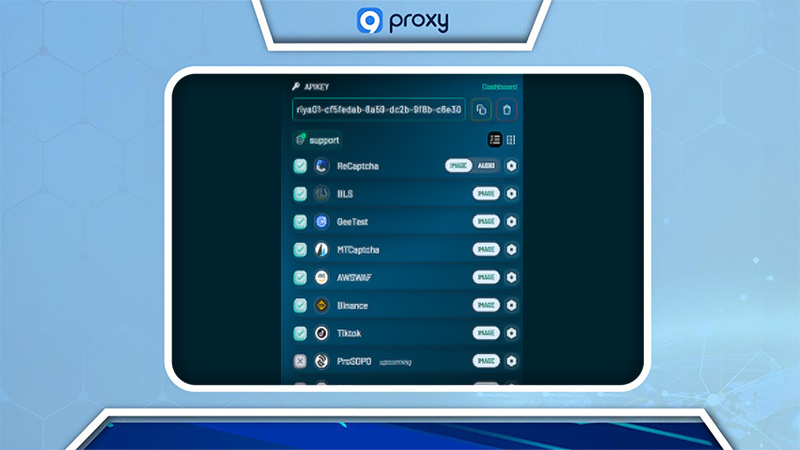The width and height of the screenshot is (800, 450).
Task: Disable the AWSWAF checkbox
Action: pos(300,277)
